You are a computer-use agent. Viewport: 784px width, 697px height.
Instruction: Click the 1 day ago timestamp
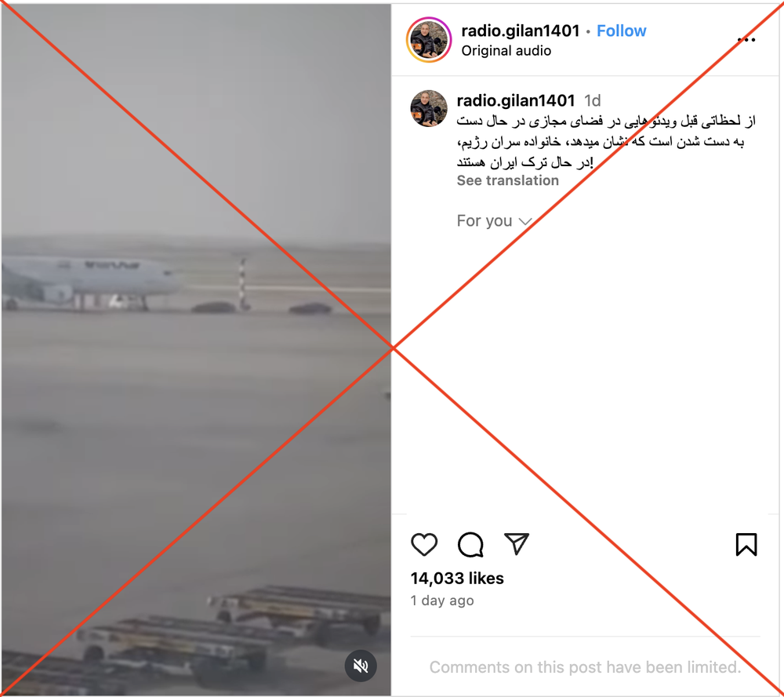point(442,601)
